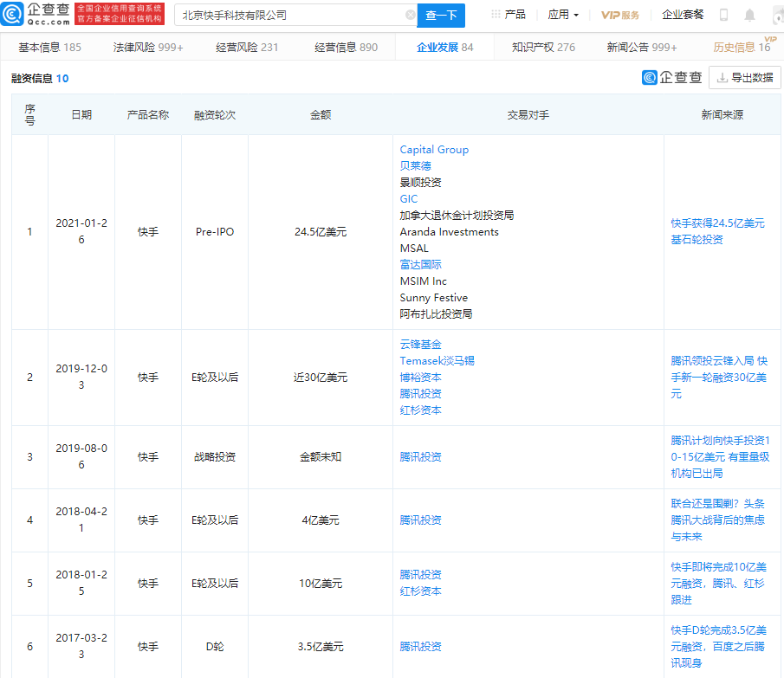This screenshot has width=784, height=678.
Task: Click the date 2021-01-26 cell
Action: (81, 231)
